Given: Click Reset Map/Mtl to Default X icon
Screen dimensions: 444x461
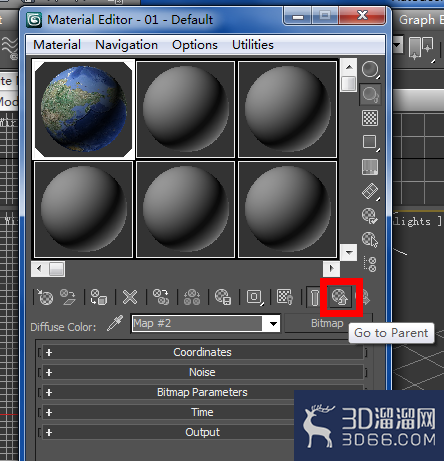Looking at the screenshot, I should (130, 297).
